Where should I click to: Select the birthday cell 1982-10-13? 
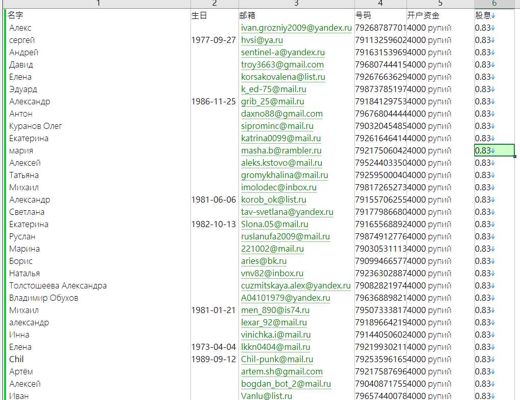point(214,224)
